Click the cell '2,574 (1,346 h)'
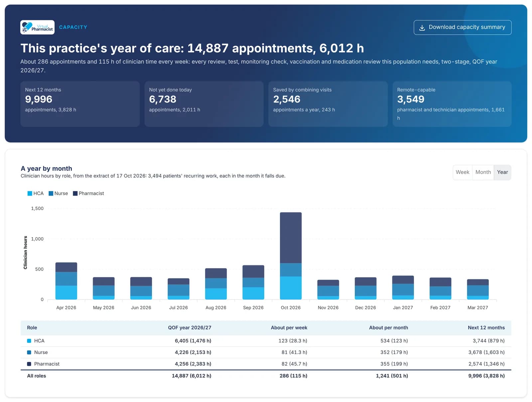Viewport: 532px width, 402px height. [x=486, y=364]
